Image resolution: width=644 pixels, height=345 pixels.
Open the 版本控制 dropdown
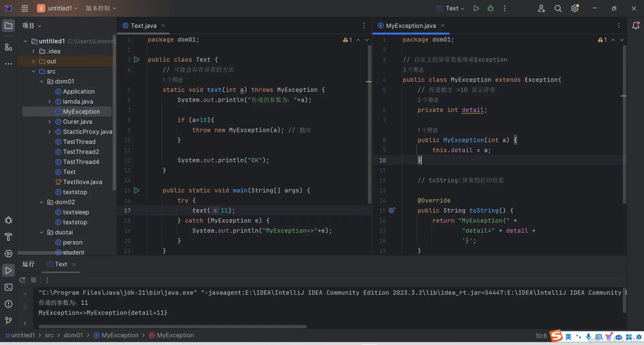[x=101, y=8]
